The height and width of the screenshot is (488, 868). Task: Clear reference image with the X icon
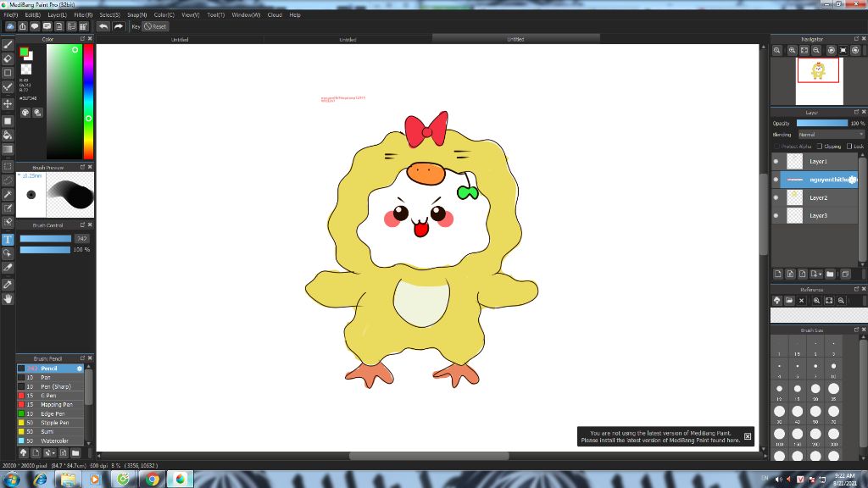tap(801, 301)
